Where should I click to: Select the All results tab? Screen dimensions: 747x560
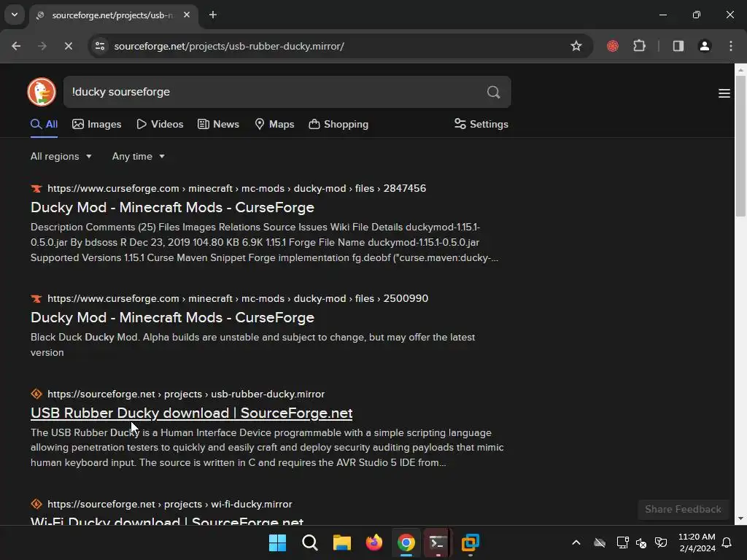point(44,124)
